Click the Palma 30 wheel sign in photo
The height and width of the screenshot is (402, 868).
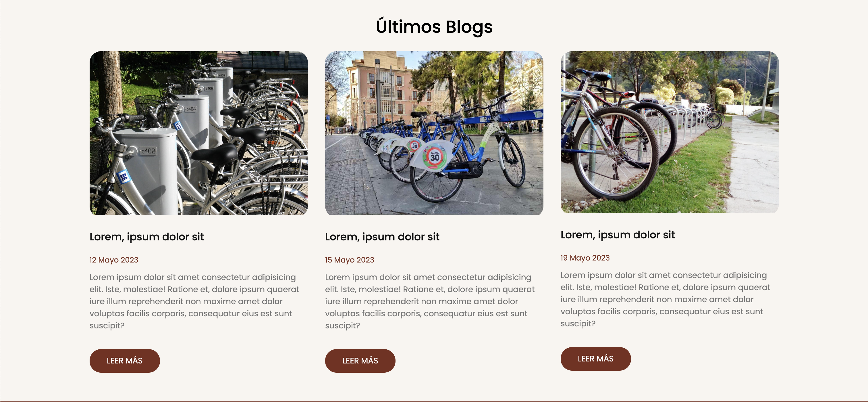(434, 157)
